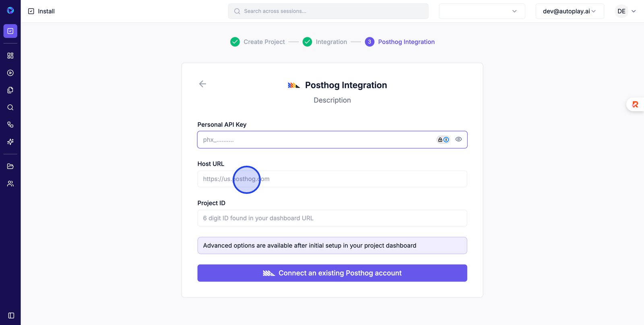644x325 pixels.
Task: Open the folder icon in the sidebar
Action: pos(10,166)
